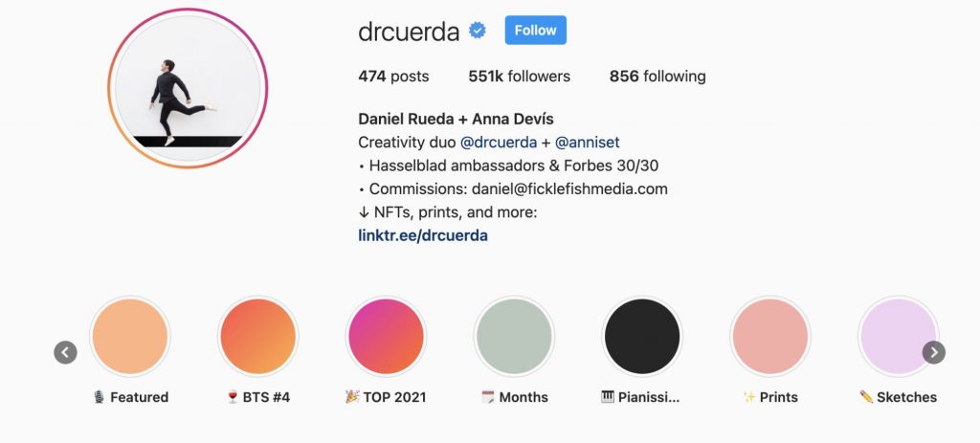The width and height of the screenshot is (980, 443).
Task: Open the Sketches highlight circle
Action: [897, 337]
